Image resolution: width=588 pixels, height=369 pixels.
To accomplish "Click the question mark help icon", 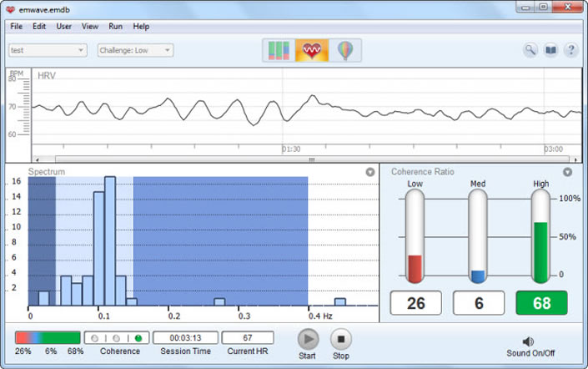I will [571, 50].
